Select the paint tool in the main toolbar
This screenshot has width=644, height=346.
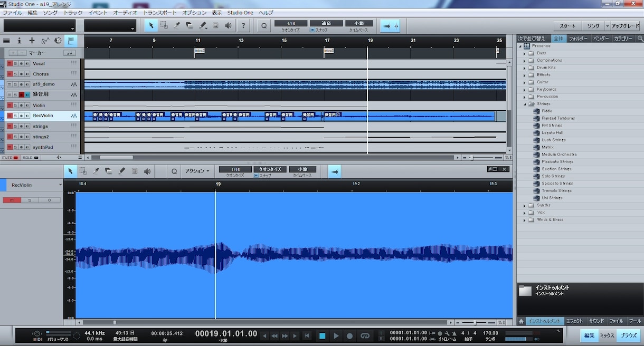[x=203, y=25]
